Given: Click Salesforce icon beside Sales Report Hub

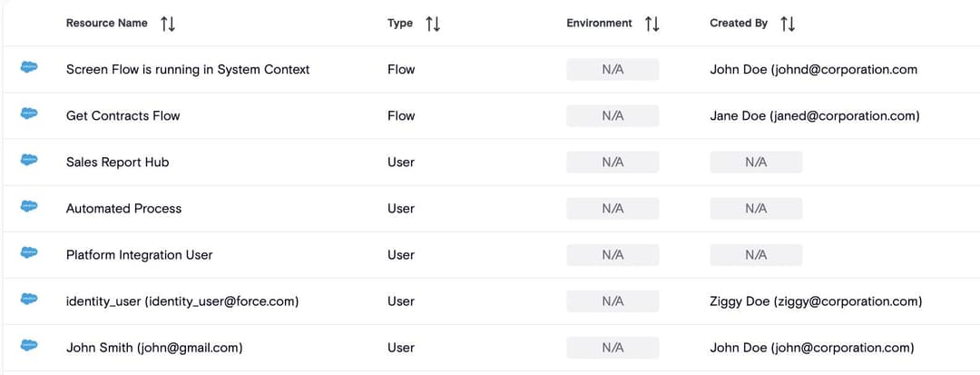Looking at the screenshot, I should pos(29,161).
